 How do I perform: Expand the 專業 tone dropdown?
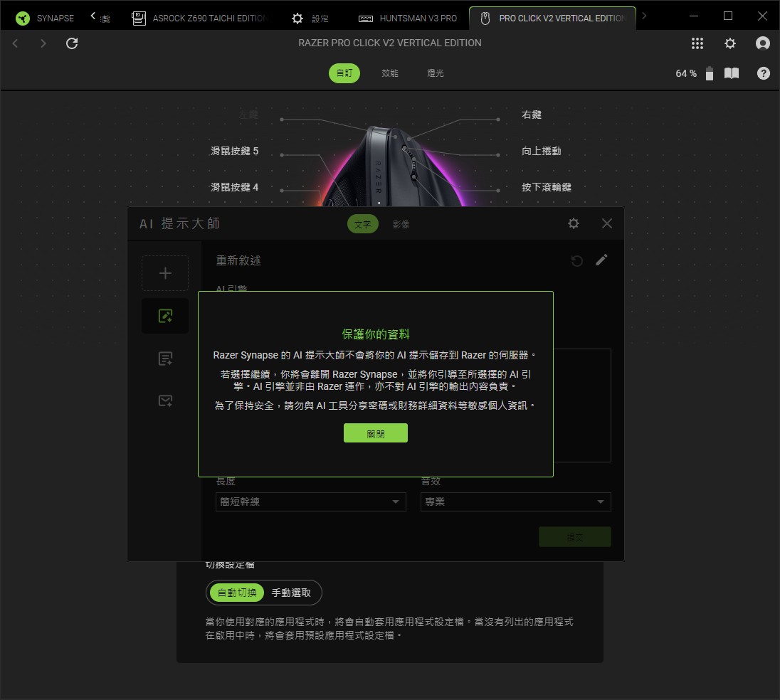coord(515,502)
